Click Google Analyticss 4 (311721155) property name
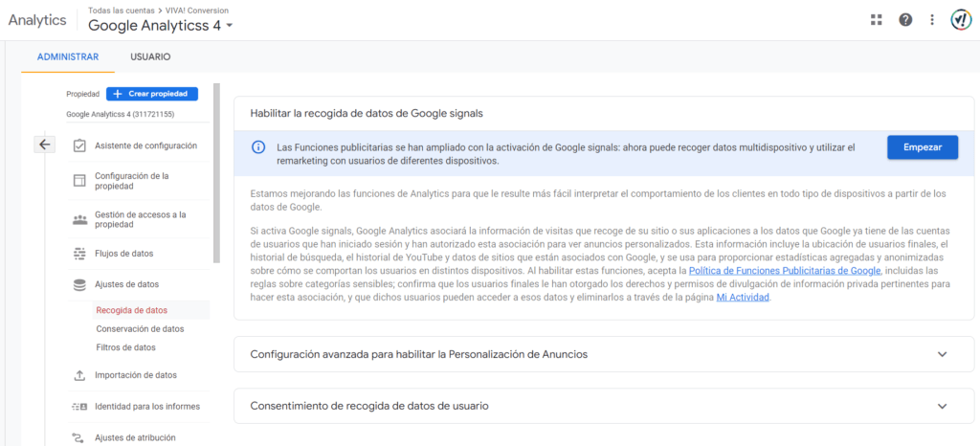This screenshot has height=446, width=980. click(x=120, y=115)
